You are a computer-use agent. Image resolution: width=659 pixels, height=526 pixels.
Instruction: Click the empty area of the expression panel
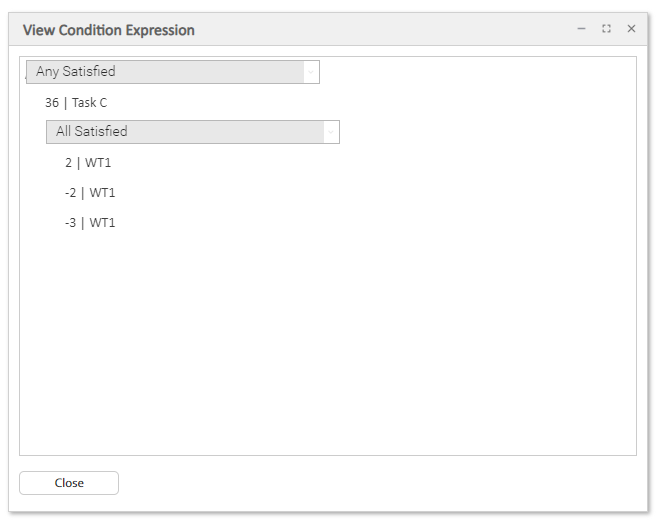click(x=400, y=330)
